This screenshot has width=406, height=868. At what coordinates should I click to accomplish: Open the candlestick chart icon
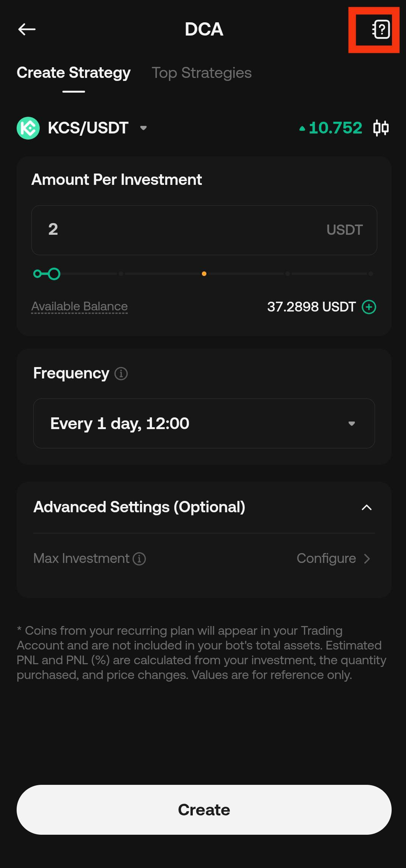[381, 128]
